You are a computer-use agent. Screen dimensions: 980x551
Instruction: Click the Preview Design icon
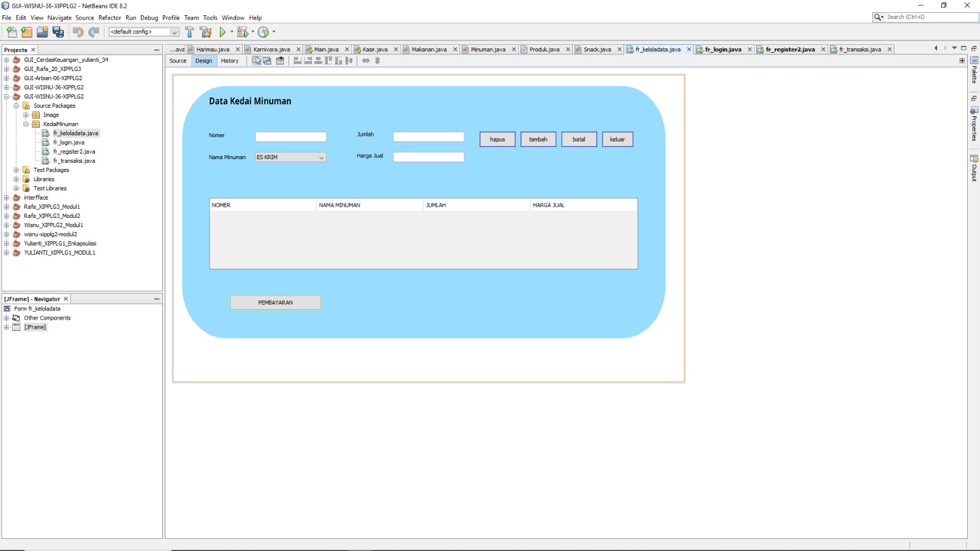(x=280, y=61)
